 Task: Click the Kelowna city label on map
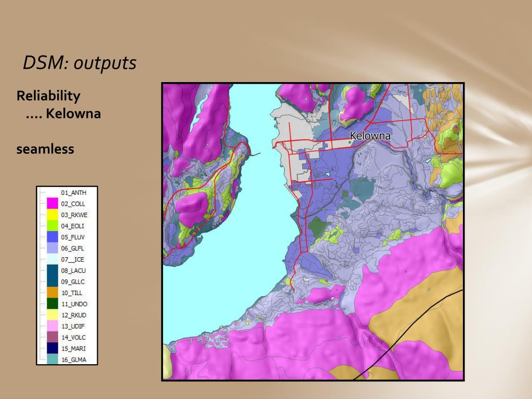click(370, 136)
